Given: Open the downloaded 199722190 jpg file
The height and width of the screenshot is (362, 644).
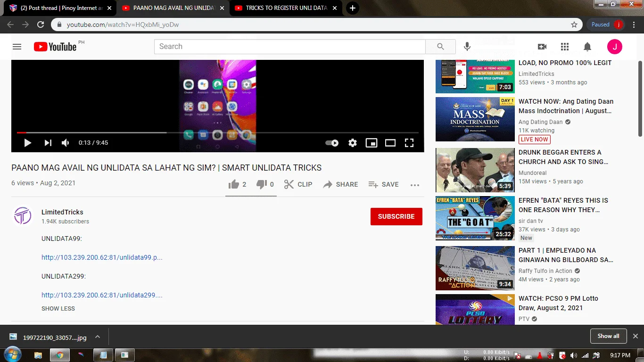Looking at the screenshot, I should coord(48,337).
